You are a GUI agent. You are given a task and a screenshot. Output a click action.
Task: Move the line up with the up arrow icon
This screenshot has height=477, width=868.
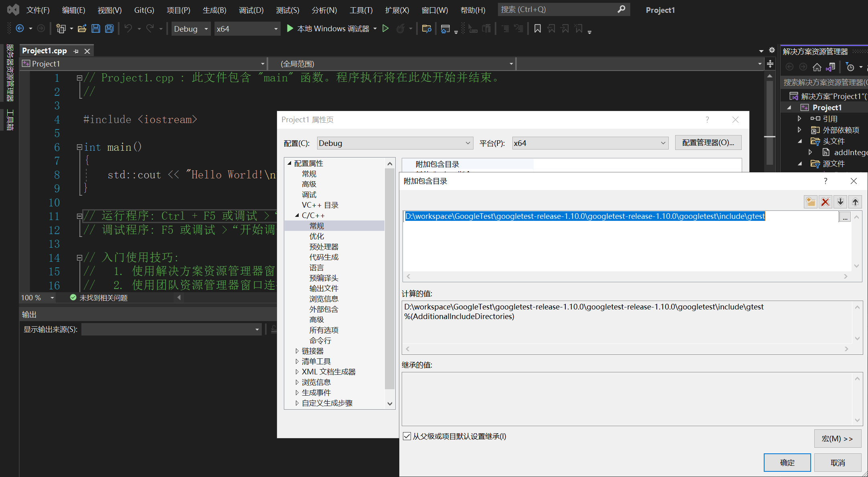[x=855, y=202]
